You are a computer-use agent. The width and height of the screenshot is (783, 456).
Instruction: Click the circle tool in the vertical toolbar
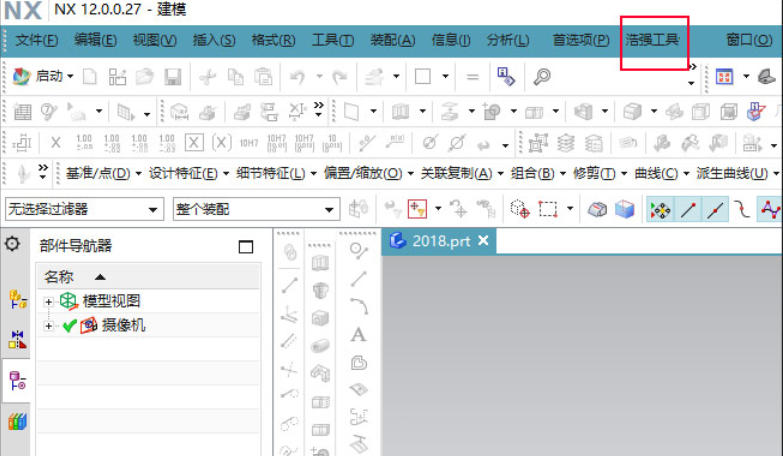(x=358, y=250)
